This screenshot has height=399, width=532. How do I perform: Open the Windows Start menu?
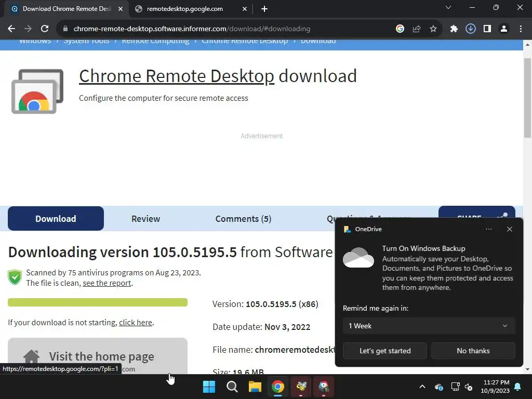(209, 387)
